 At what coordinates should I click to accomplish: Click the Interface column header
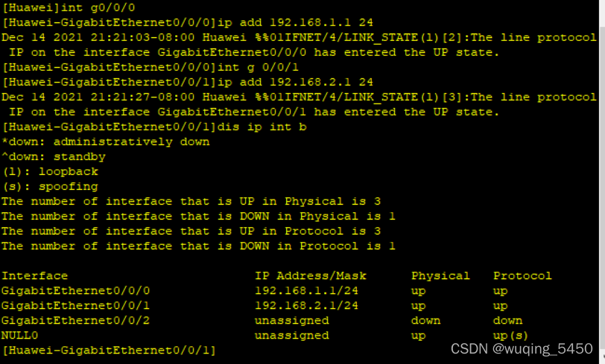click(35, 275)
